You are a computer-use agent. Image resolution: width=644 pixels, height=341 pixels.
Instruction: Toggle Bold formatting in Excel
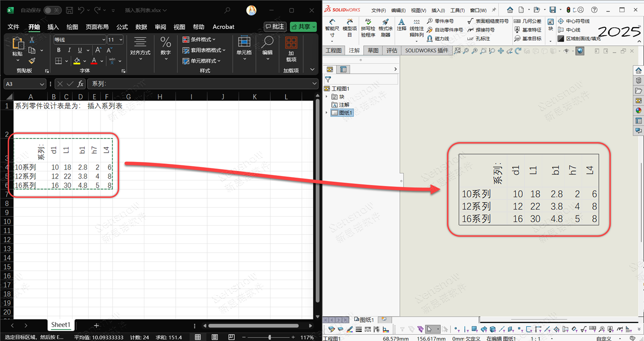coord(58,50)
